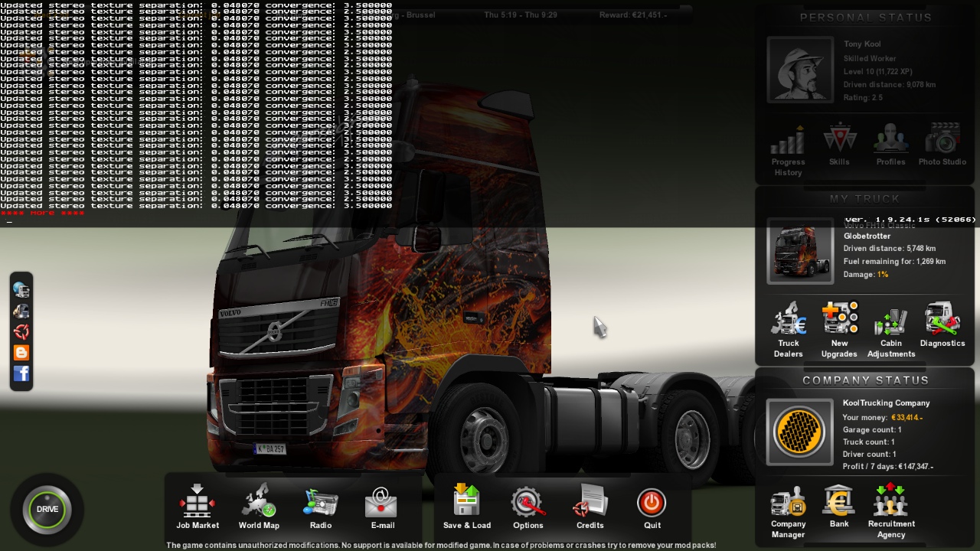Open the Recruitment Agency
Viewport: 980px width, 551px height.
point(891,510)
